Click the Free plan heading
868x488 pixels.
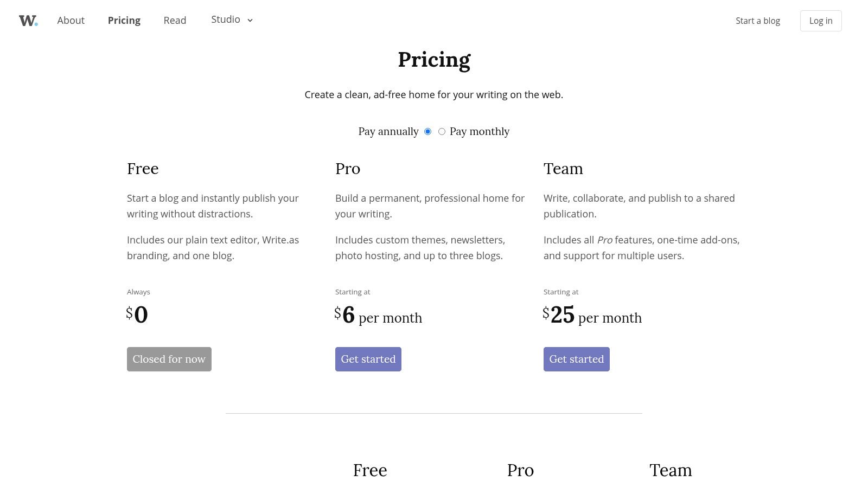[x=143, y=169]
